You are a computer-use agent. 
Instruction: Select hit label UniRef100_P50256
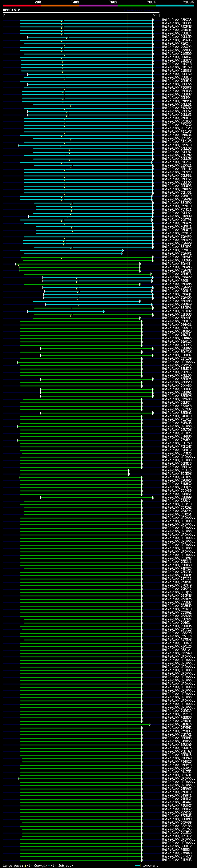coord(177,365)
